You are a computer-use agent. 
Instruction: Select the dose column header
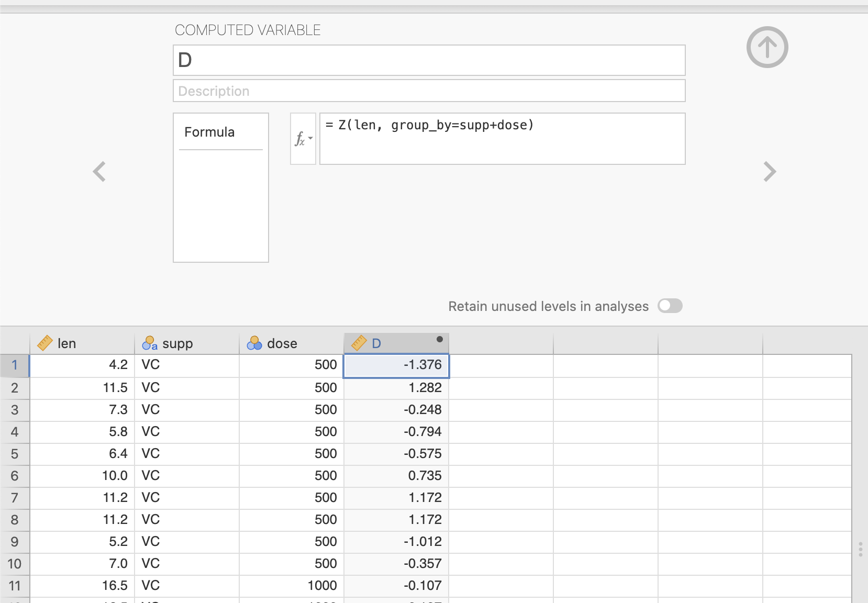coord(292,343)
